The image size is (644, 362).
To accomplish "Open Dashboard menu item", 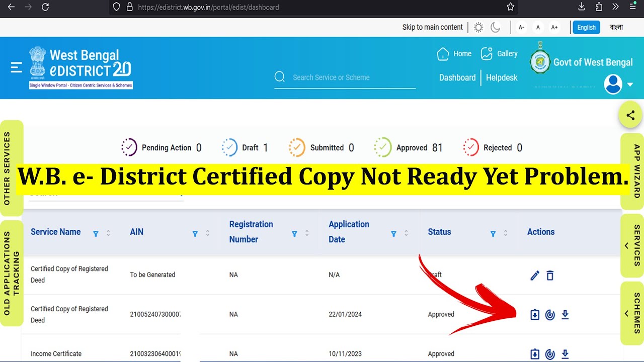I will [457, 77].
